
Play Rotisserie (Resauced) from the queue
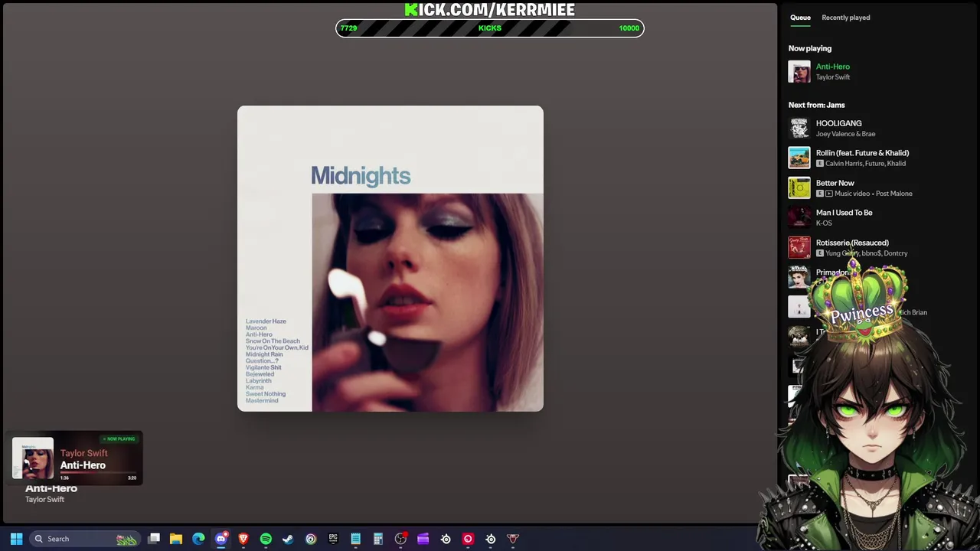click(x=852, y=243)
